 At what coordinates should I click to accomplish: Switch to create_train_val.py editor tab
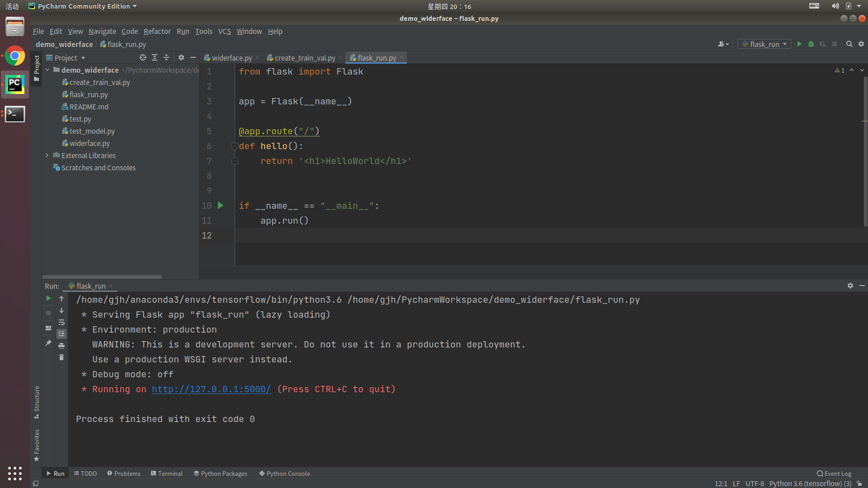pos(305,57)
